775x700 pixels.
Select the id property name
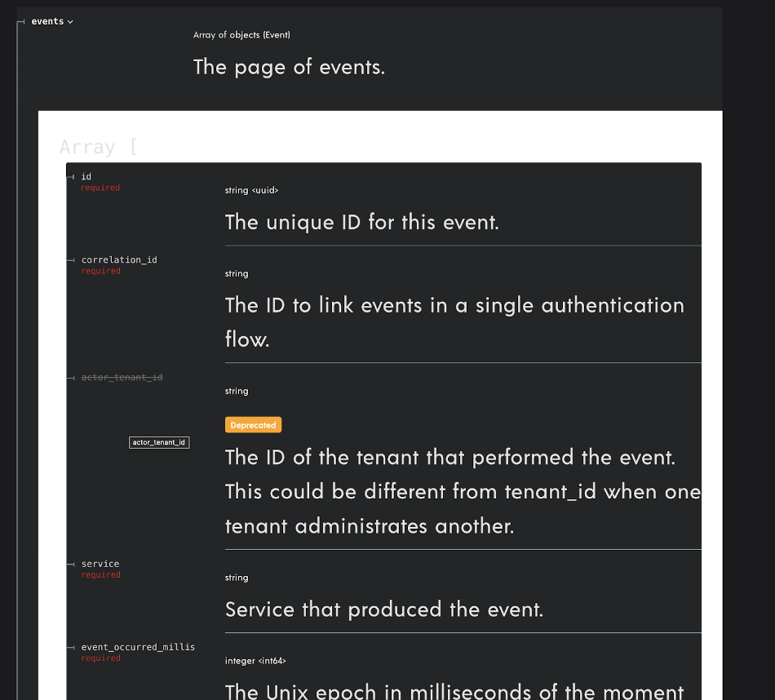[86, 176]
